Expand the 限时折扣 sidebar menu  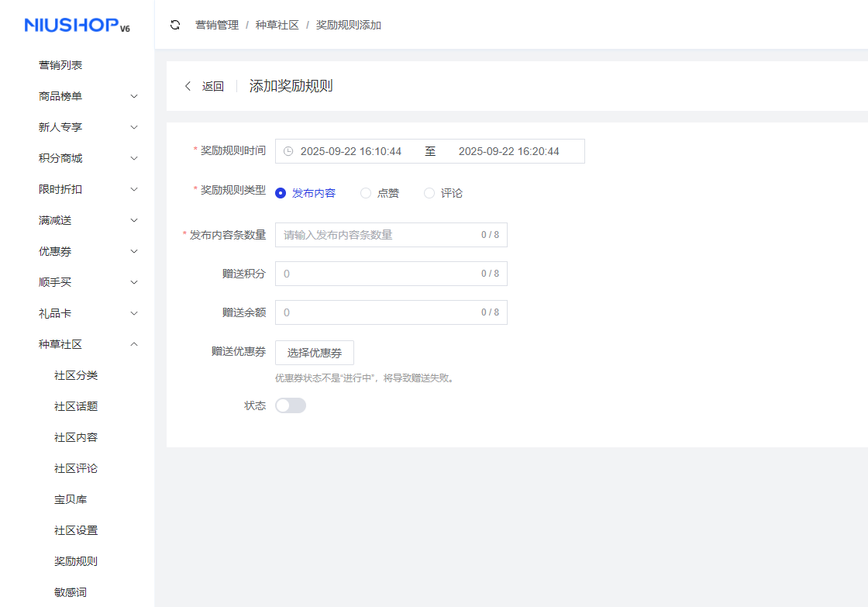85,188
